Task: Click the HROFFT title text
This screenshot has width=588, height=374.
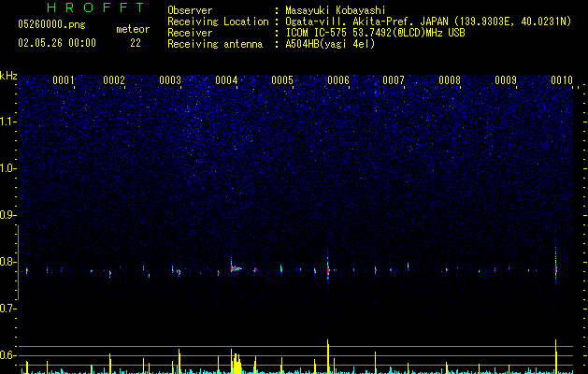Action: (96, 7)
